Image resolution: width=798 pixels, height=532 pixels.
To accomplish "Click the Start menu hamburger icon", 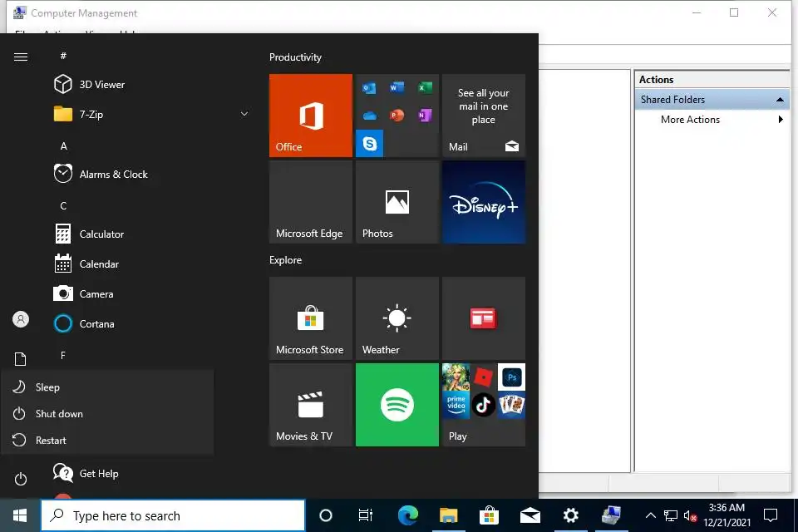I will pyautogui.click(x=21, y=57).
